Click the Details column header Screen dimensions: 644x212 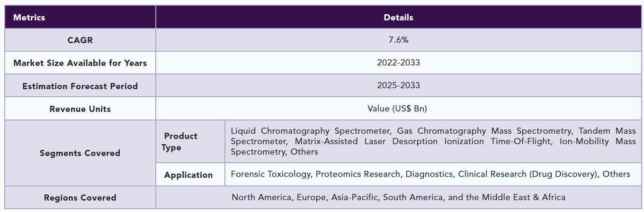[x=398, y=18]
